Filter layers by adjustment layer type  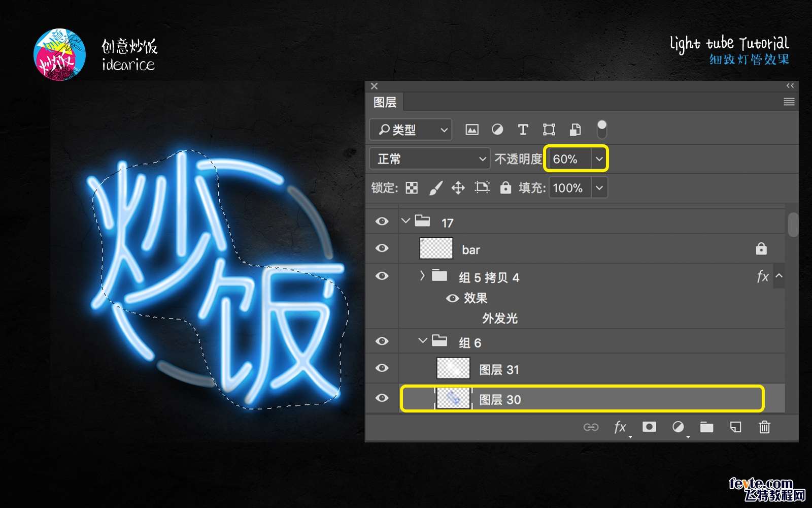[497, 130]
